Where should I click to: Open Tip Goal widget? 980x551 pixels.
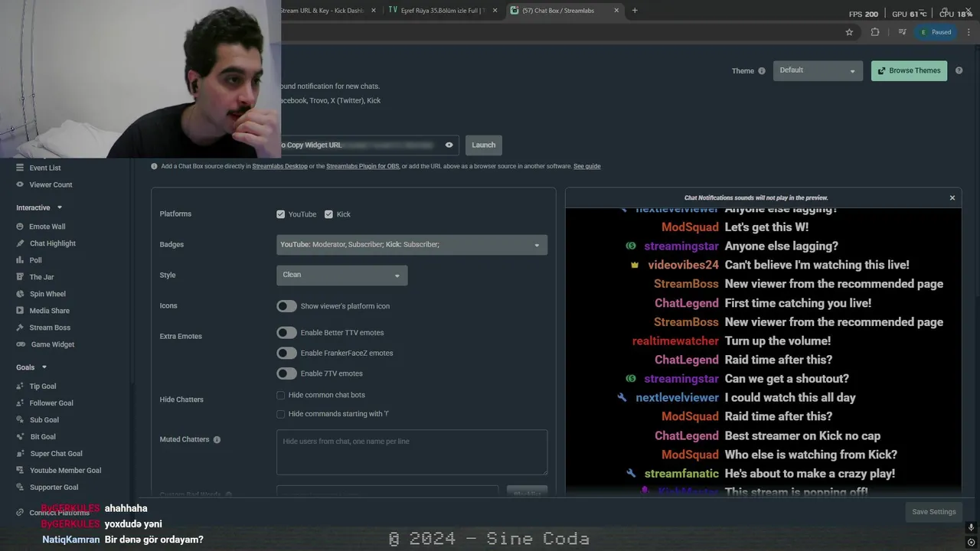tap(42, 386)
